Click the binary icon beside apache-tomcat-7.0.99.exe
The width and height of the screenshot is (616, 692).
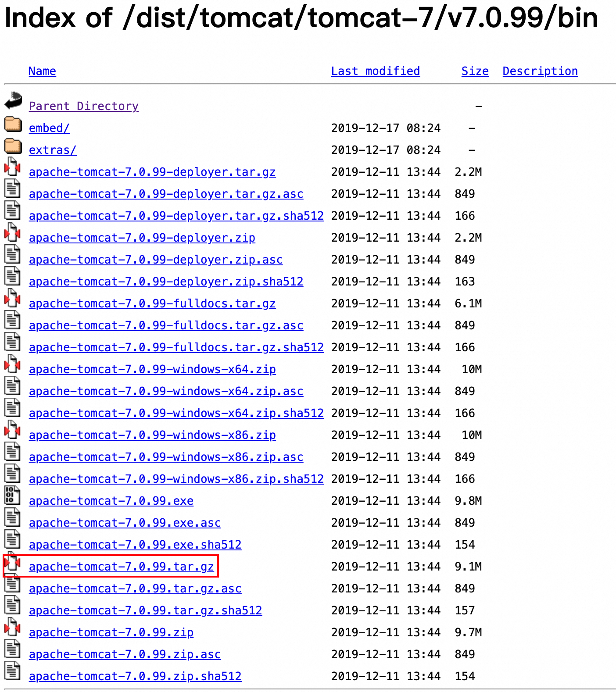pyautogui.click(x=13, y=496)
